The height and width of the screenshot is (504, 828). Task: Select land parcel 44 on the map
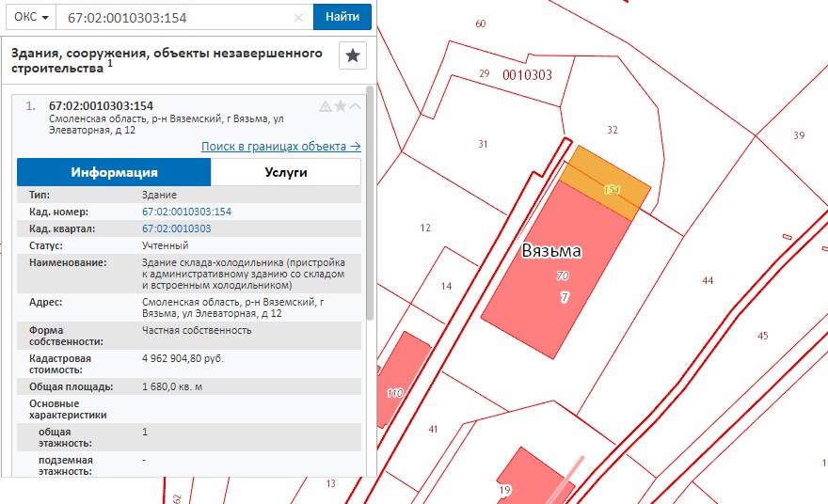708,282
